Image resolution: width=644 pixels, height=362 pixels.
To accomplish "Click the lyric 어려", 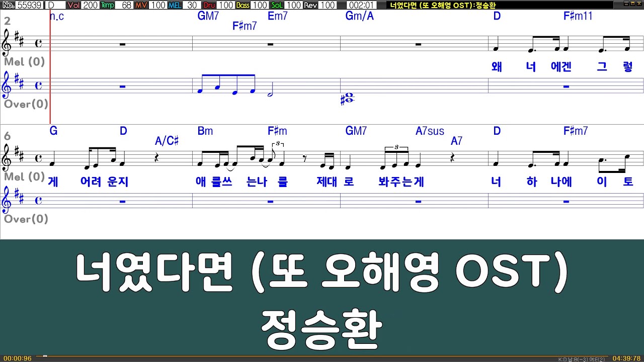I will tap(91, 182).
